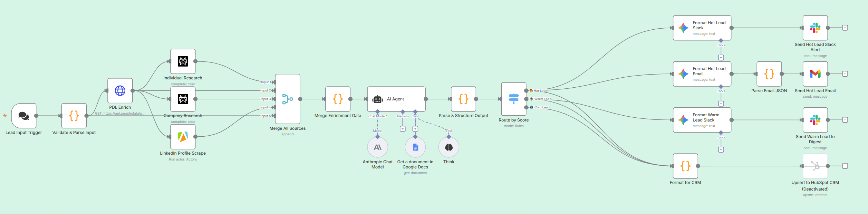
Task: Add a memory via the AI Agent Memory plus
Action: pyautogui.click(x=403, y=129)
